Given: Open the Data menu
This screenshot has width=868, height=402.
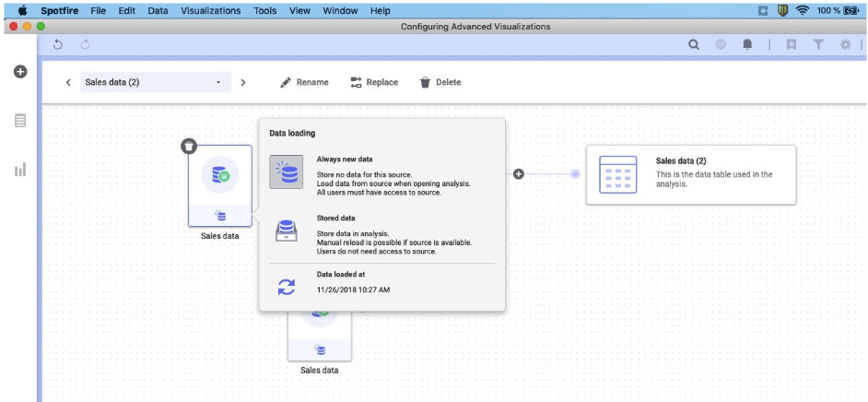Looking at the screenshot, I should point(158,10).
